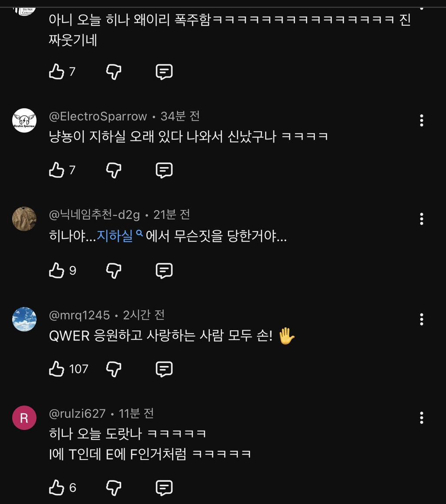Dislike the @ElectroSparrow comment
This screenshot has width=446, height=504.
[114, 170]
